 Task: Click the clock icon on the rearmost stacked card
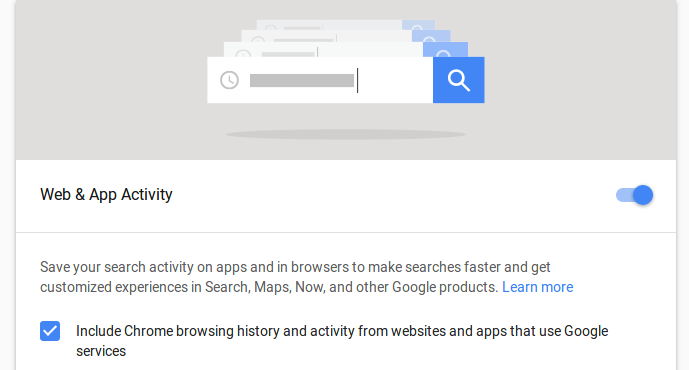[271, 28]
